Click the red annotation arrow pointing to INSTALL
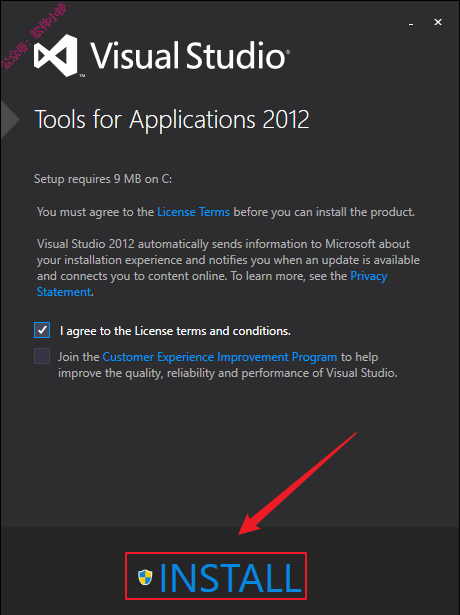Screen dimensions: 460x615 297,484
